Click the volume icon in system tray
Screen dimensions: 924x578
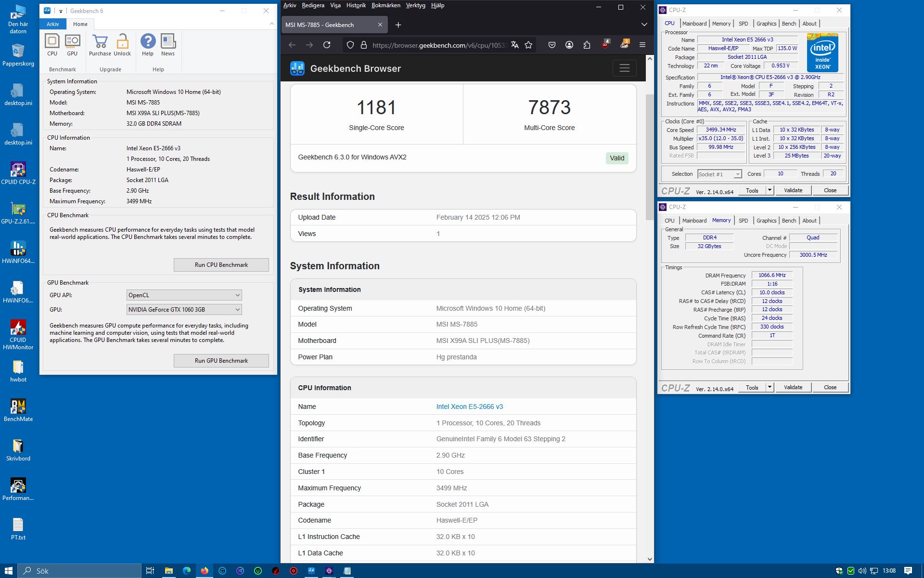(x=862, y=571)
